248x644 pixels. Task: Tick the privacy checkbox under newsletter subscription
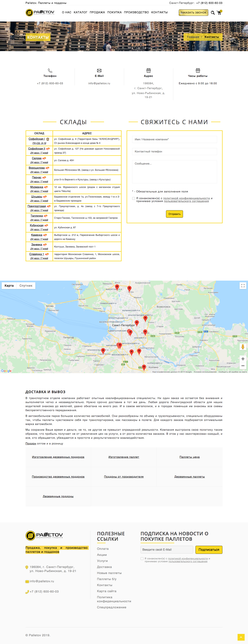142,559
